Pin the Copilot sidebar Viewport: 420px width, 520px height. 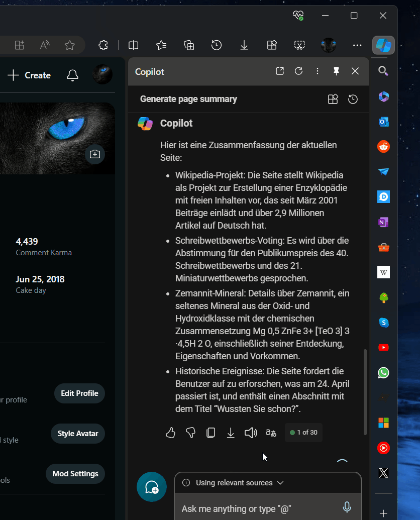pyautogui.click(x=336, y=71)
